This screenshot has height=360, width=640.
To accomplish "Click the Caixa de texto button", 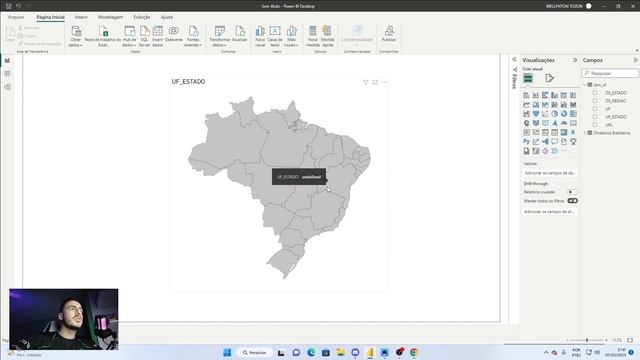I will point(275,37).
